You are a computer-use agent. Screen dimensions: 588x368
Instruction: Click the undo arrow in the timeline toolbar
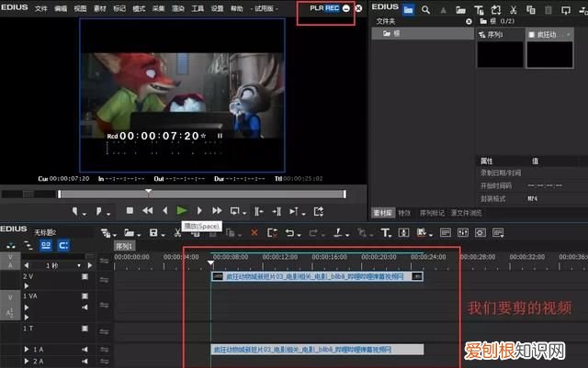pos(289,233)
